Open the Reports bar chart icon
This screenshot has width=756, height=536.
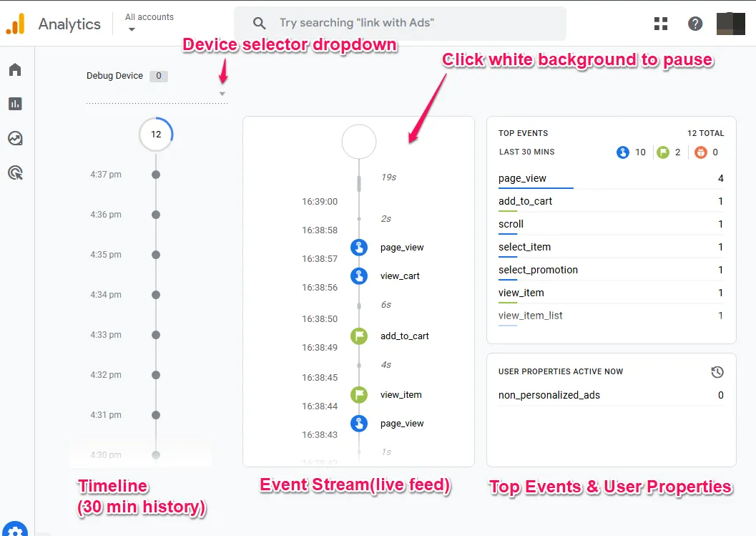pyautogui.click(x=15, y=104)
